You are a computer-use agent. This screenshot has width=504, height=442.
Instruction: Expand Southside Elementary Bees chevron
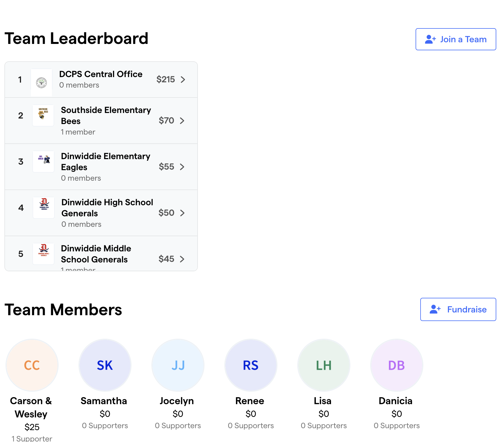[x=182, y=121]
